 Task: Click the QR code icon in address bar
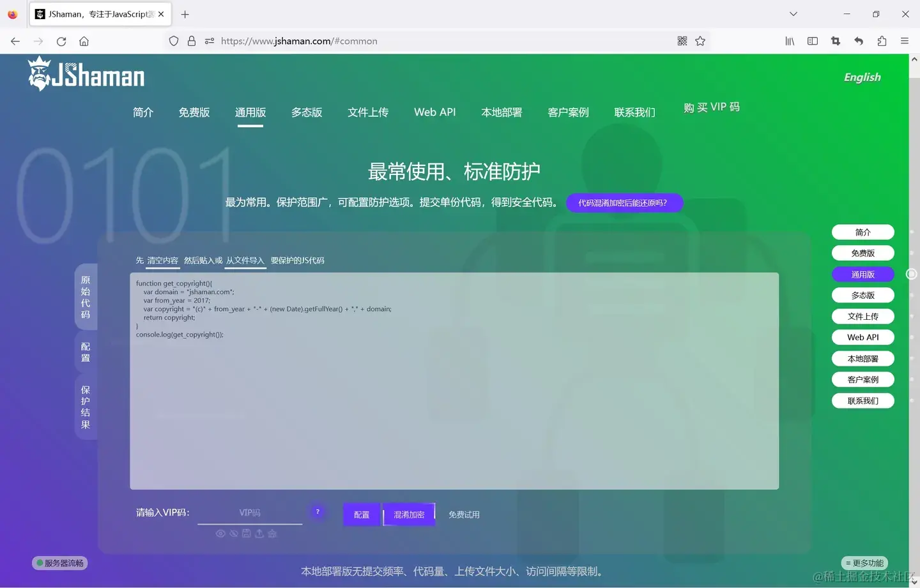[x=682, y=41]
